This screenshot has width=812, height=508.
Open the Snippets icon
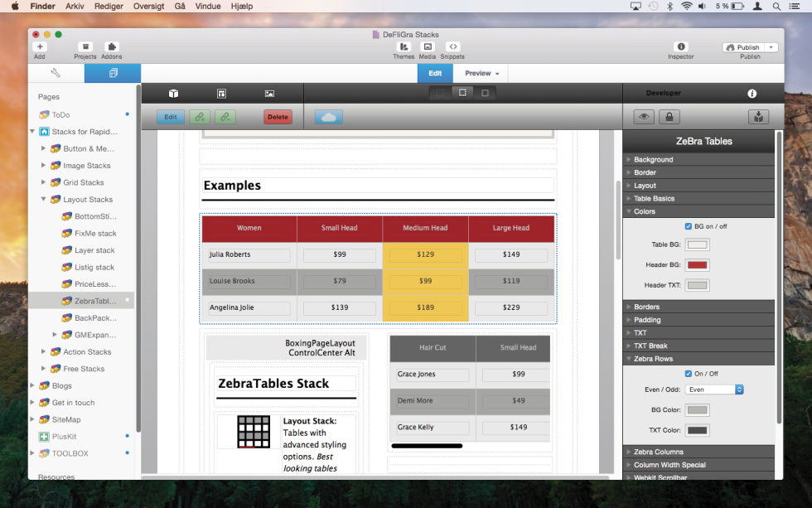pos(452,46)
